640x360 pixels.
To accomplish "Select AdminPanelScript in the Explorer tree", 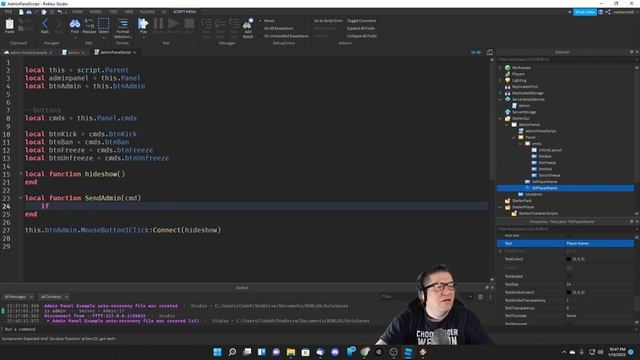I will 540,131.
